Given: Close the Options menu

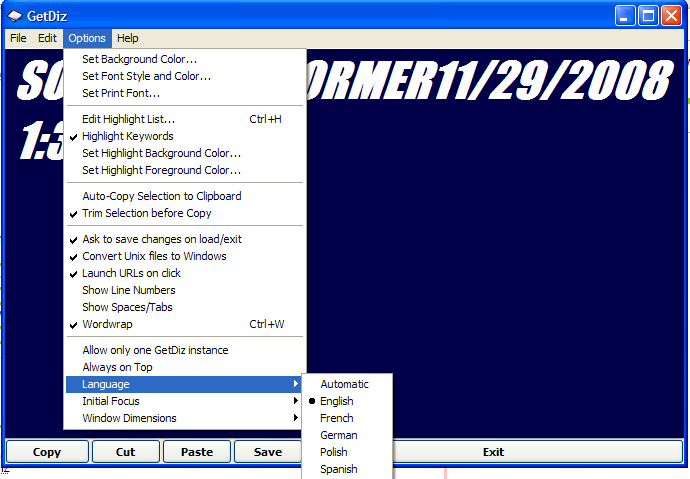Looking at the screenshot, I should point(87,38).
